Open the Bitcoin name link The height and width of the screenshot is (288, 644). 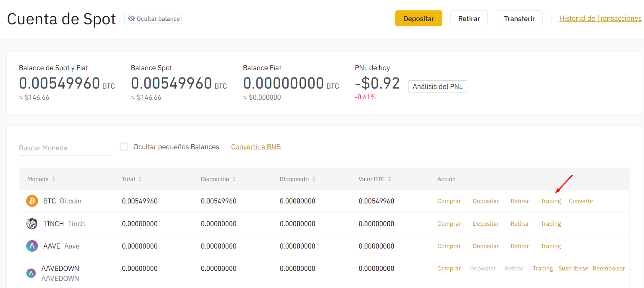[x=71, y=201]
